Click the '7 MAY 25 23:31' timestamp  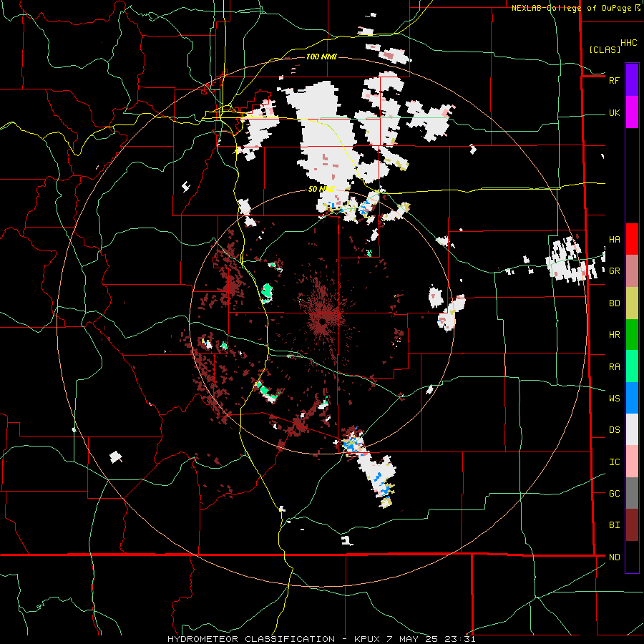[x=431, y=639]
